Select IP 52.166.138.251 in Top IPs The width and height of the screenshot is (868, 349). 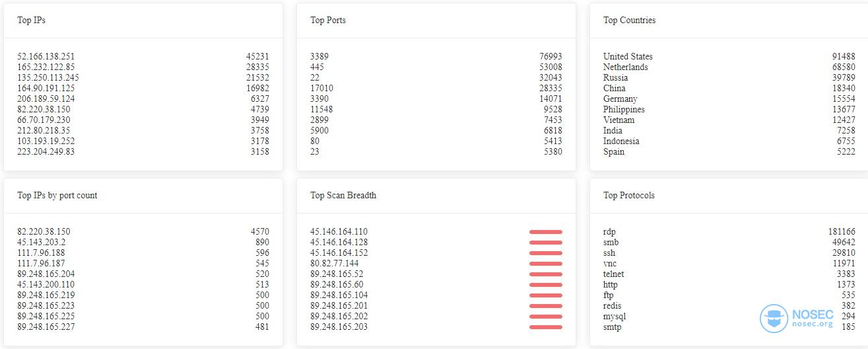point(46,57)
